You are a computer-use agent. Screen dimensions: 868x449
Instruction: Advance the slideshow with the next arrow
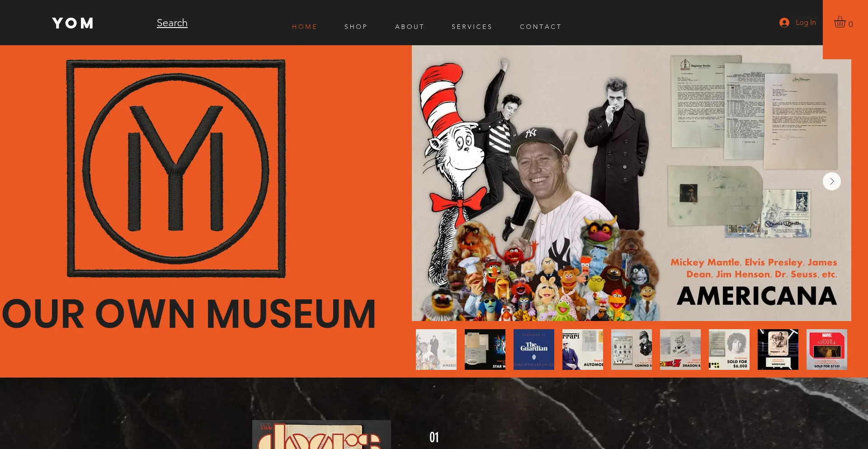pyautogui.click(x=831, y=181)
